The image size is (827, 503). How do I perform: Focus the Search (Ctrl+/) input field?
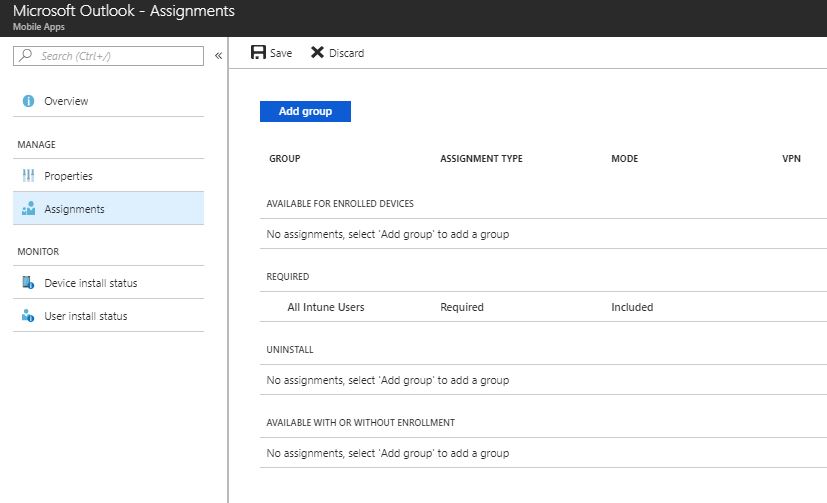pyautogui.click(x=108, y=56)
